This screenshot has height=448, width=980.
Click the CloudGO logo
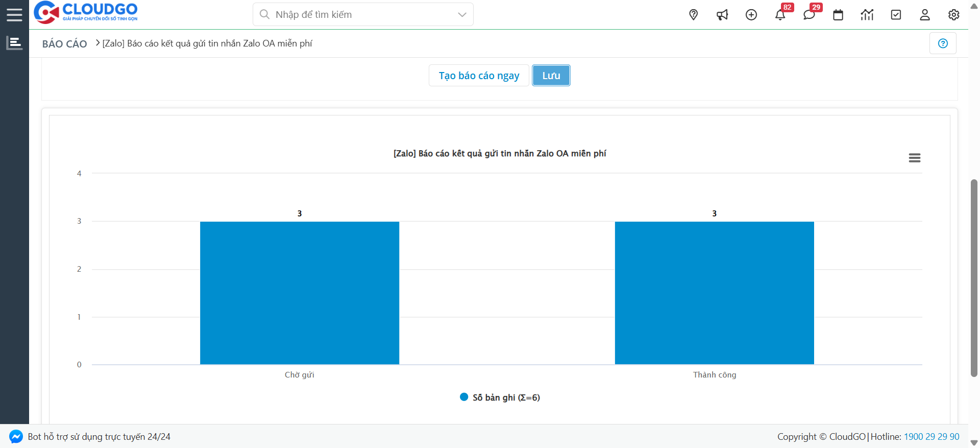click(86, 12)
